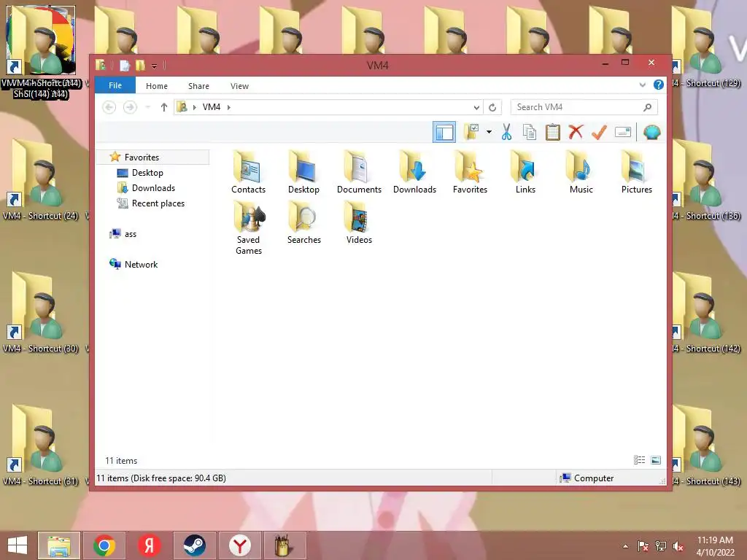This screenshot has width=747, height=560.
Task: Click '11 items' status text
Action: click(x=121, y=461)
